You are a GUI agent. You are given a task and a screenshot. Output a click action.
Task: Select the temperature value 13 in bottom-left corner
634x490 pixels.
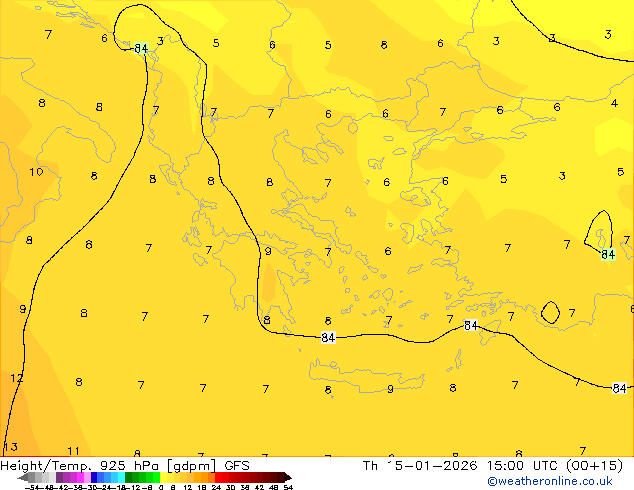click(x=10, y=447)
